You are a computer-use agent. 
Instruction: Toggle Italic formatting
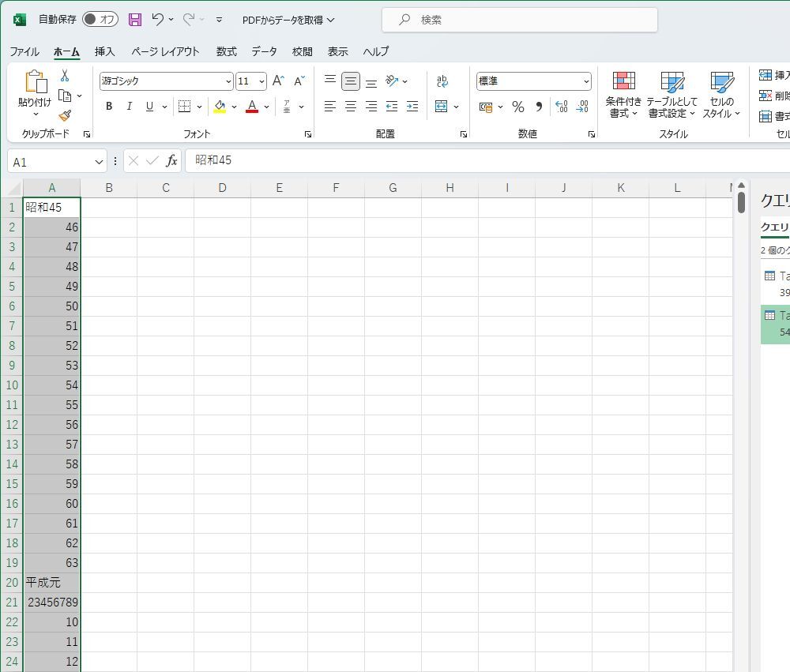click(x=129, y=107)
